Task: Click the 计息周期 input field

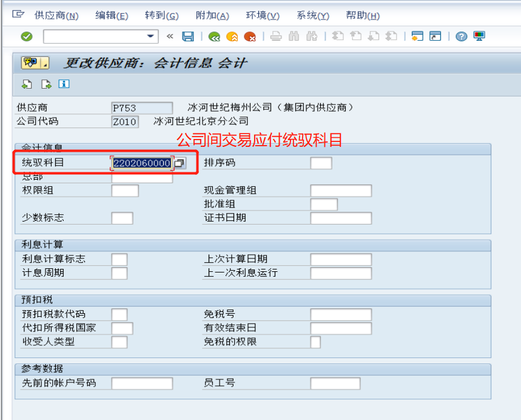Action: point(119,274)
